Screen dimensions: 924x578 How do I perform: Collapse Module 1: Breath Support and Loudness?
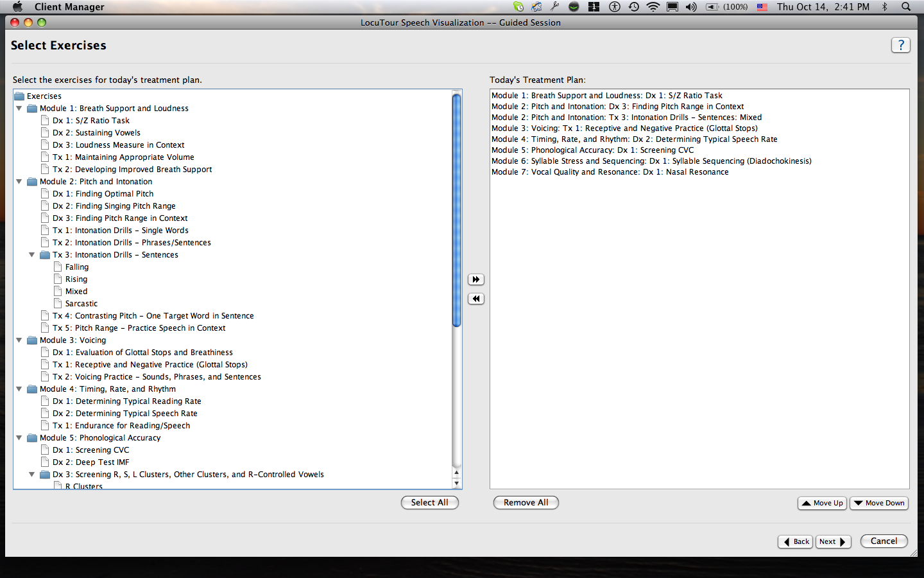point(19,109)
